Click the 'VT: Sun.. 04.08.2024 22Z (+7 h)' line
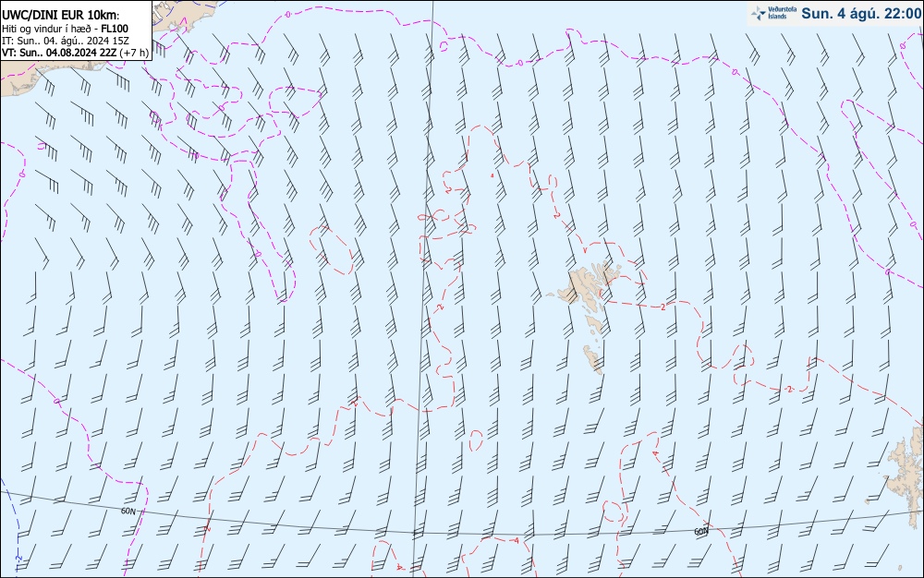The width and height of the screenshot is (924, 578). [76, 53]
